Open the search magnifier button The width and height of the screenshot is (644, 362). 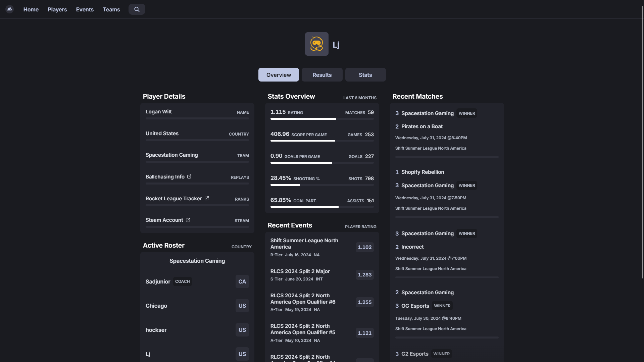tap(137, 9)
